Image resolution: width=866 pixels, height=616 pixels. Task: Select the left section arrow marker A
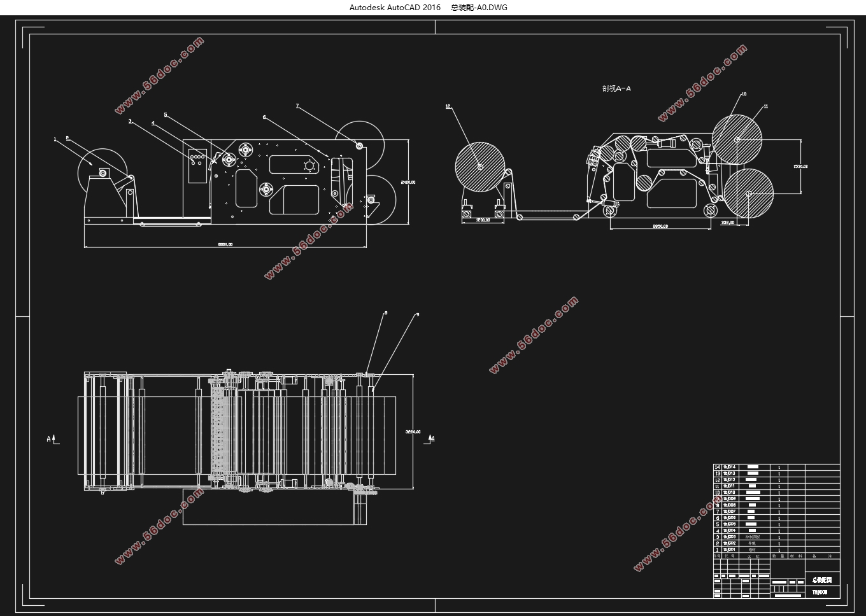[x=52, y=438]
